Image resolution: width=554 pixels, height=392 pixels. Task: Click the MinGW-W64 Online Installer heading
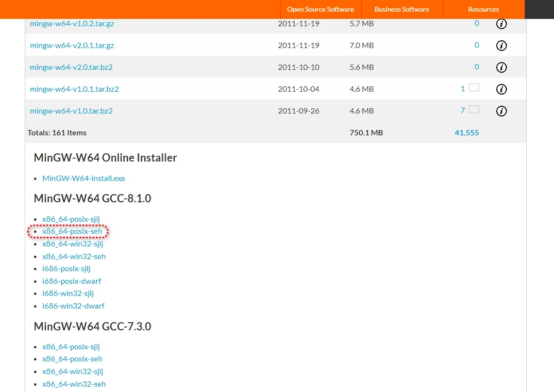(x=105, y=158)
